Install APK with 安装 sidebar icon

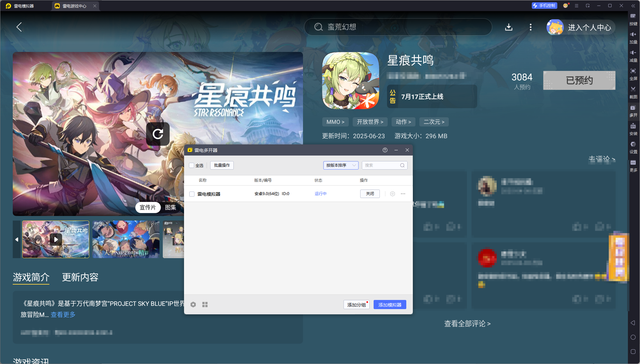pos(633,129)
